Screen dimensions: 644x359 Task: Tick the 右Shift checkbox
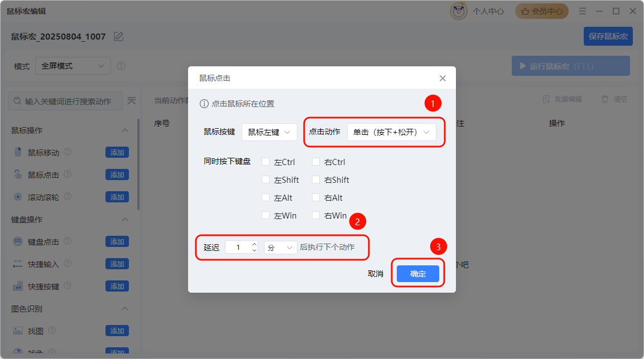pos(316,179)
